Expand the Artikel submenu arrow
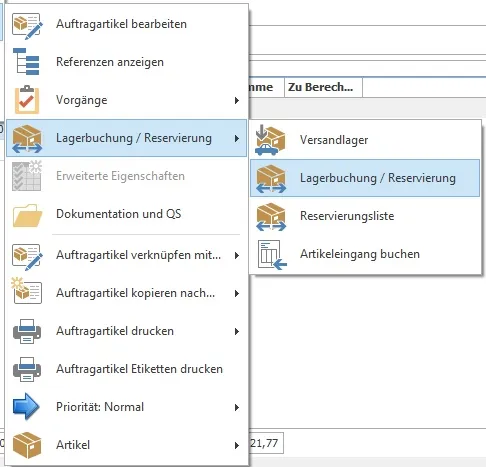 point(237,445)
